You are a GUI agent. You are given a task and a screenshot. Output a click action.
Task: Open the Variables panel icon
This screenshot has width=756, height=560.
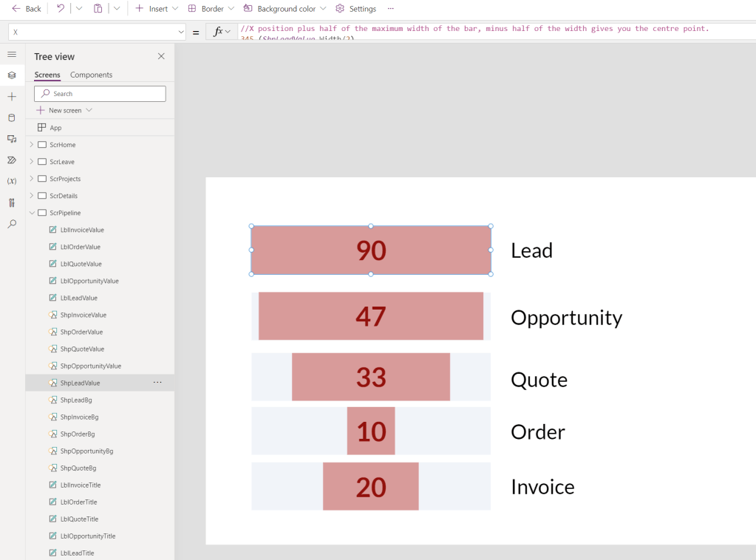(x=11, y=181)
